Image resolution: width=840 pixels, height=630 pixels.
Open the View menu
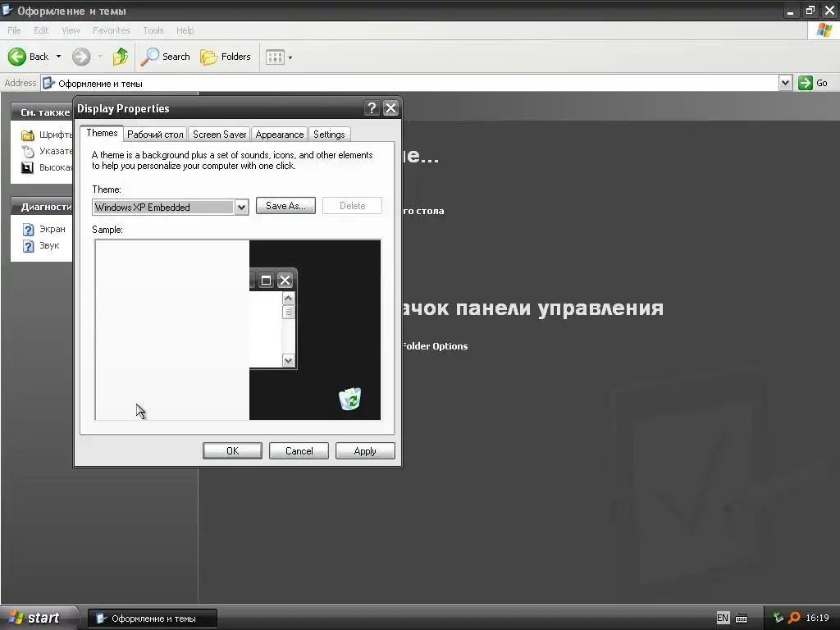coord(71,30)
